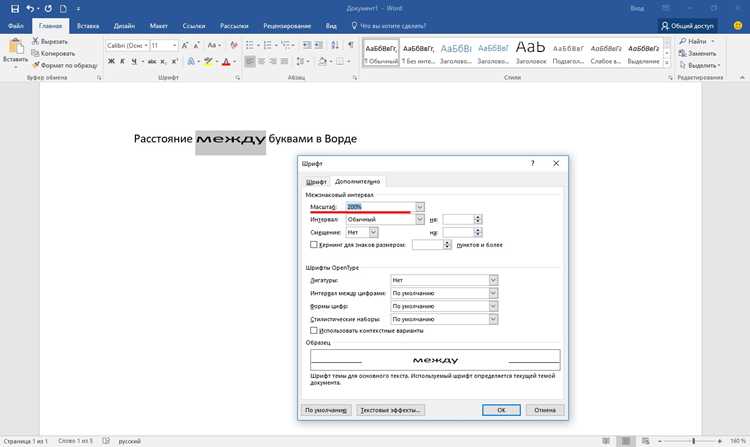Expand the Масштаб scale dropdown
Image resolution: width=750 pixels, height=447 pixels.
pos(419,207)
